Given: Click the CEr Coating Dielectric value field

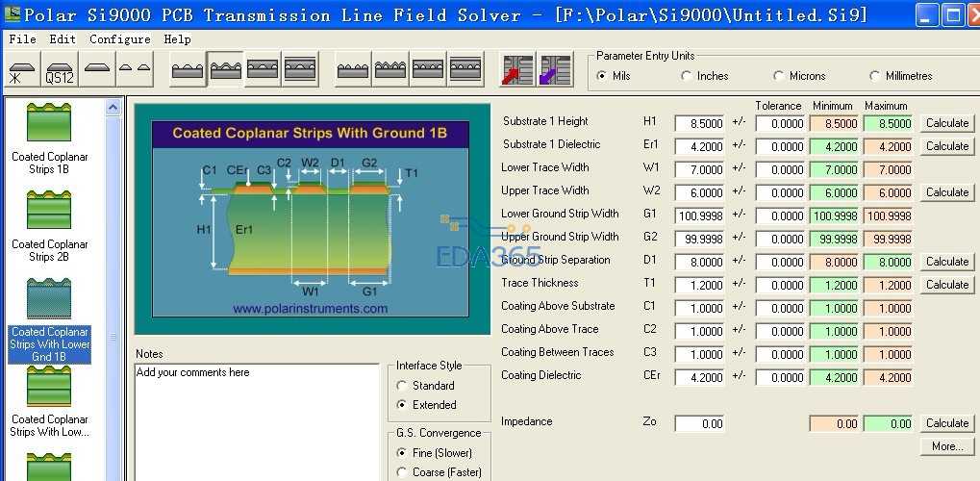Looking at the screenshot, I should click(699, 378).
